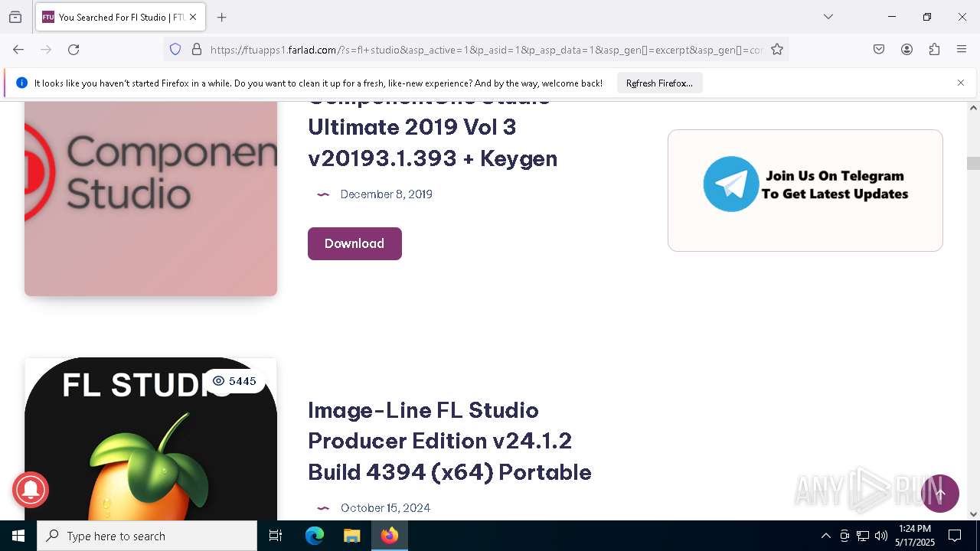Click the Firefox taskbar icon

(390, 536)
